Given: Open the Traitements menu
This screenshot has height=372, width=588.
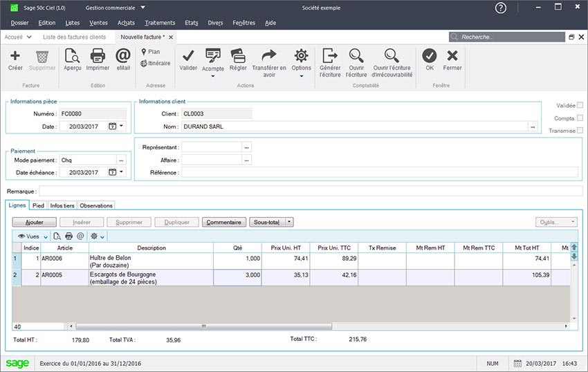Looking at the screenshot, I should [x=160, y=23].
